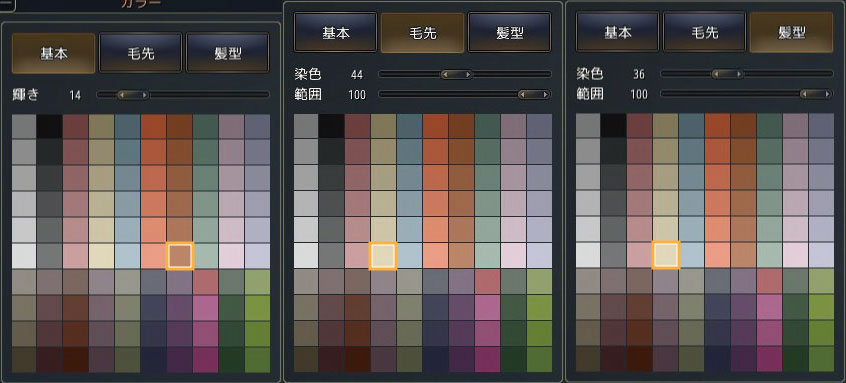Decrease 染色 36 using the left arrow

716,74
